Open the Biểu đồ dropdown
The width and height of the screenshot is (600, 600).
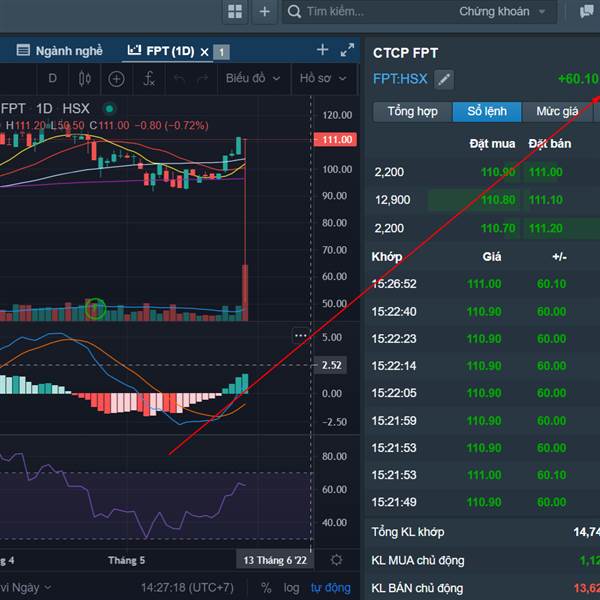click(253, 78)
